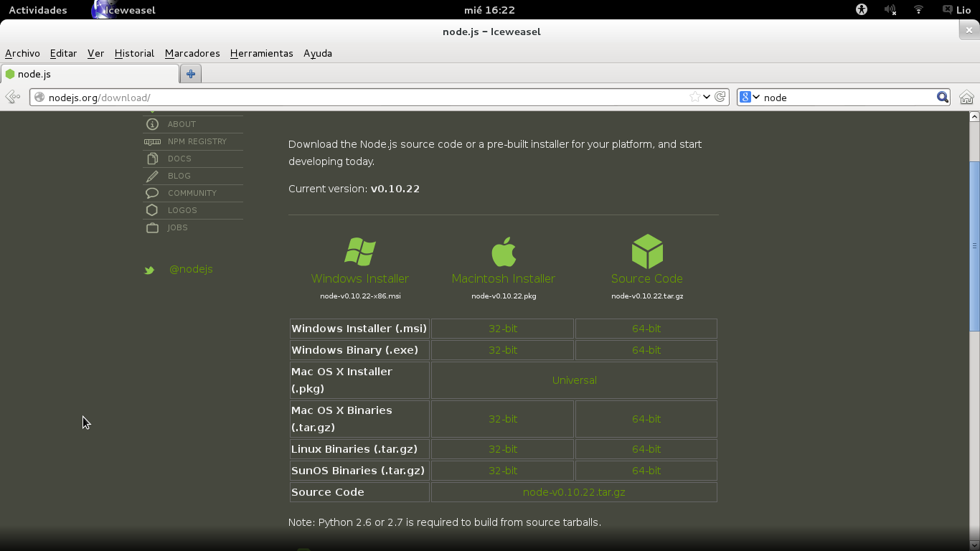Select the node.js browser tab
The width and height of the screenshot is (980, 551).
pyautogui.click(x=90, y=74)
